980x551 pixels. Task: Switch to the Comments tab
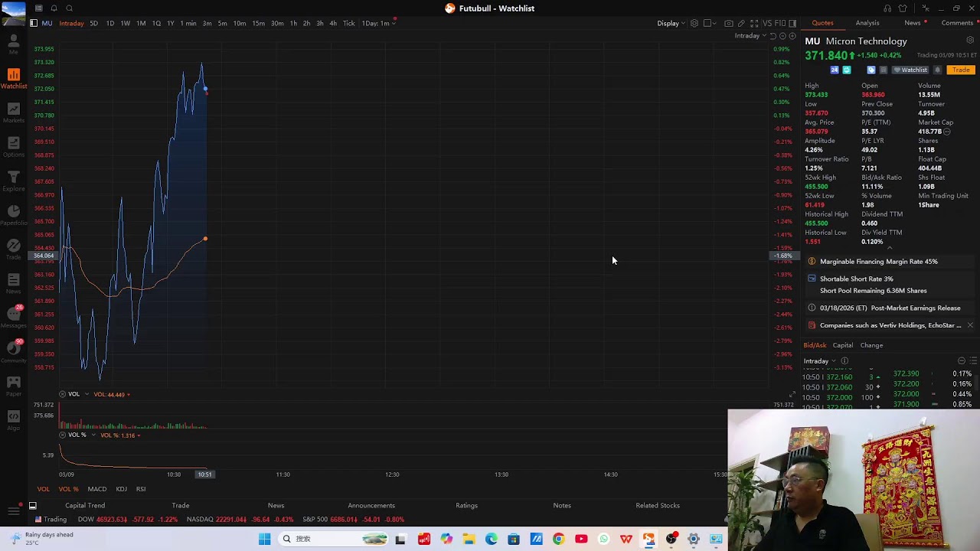[x=957, y=23]
